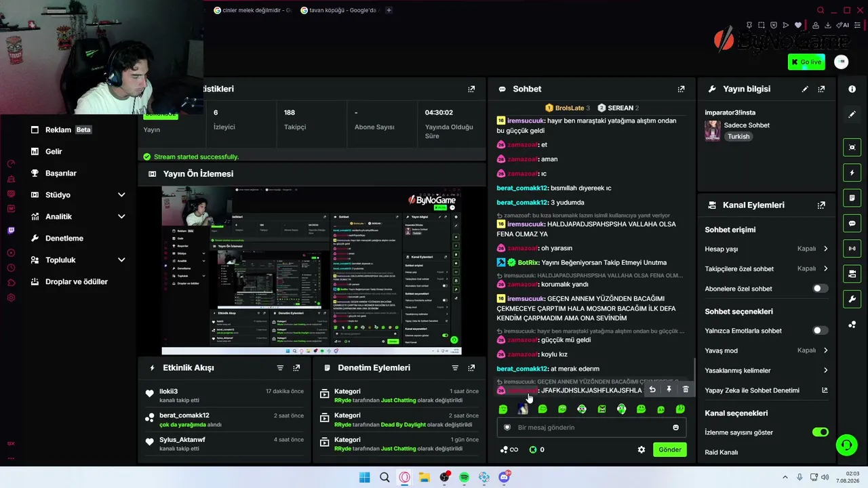Open File Explorer from the taskbar
The height and width of the screenshot is (488, 868).
pyautogui.click(x=425, y=477)
